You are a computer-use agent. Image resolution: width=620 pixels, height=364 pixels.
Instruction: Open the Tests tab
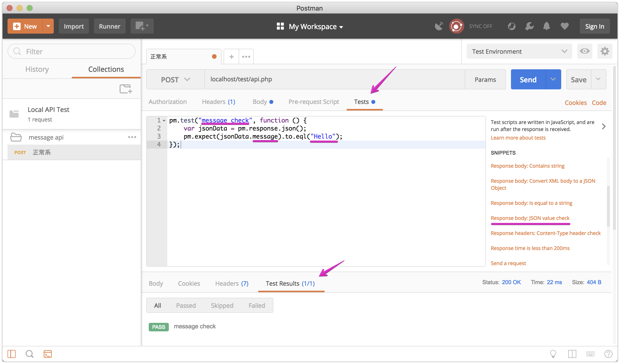tap(365, 102)
